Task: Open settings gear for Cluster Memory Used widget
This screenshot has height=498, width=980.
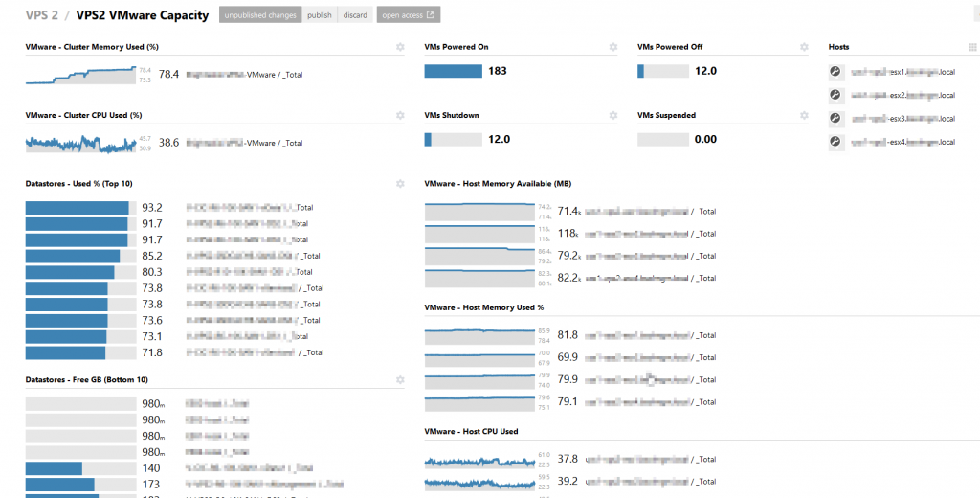Action: point(400,47)
